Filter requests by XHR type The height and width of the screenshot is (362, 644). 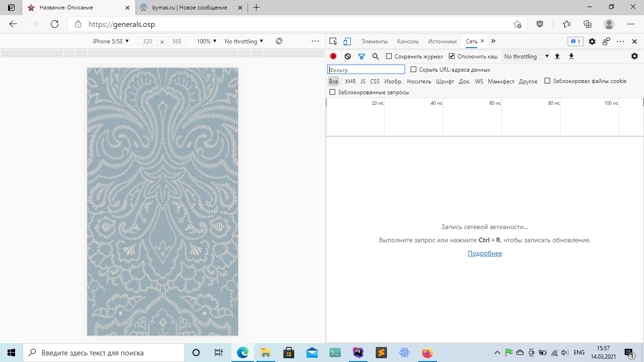coord(350,82)
